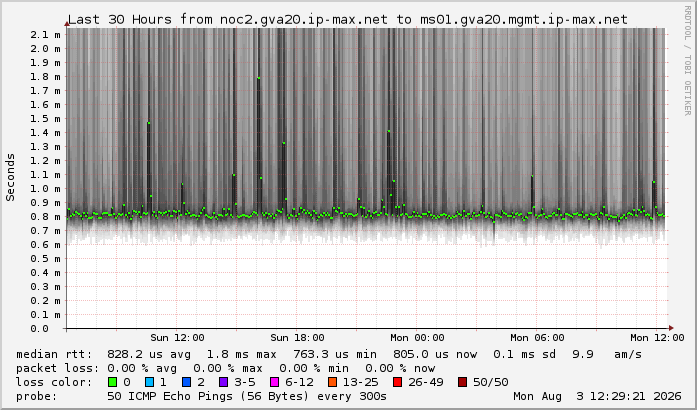
Task: Click the 'RRDTOOL / TOBI OETIKER' vertical credit
Action: 687,61
